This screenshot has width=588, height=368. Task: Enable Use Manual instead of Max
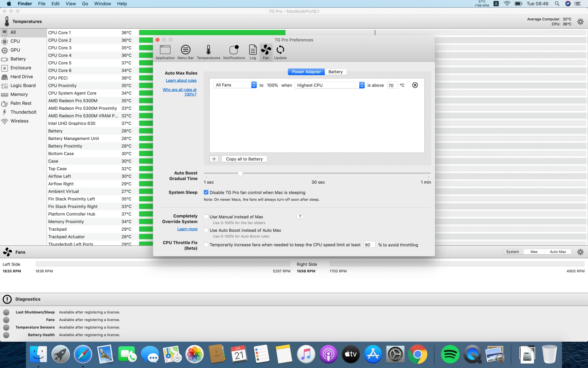tap(206, 217)
